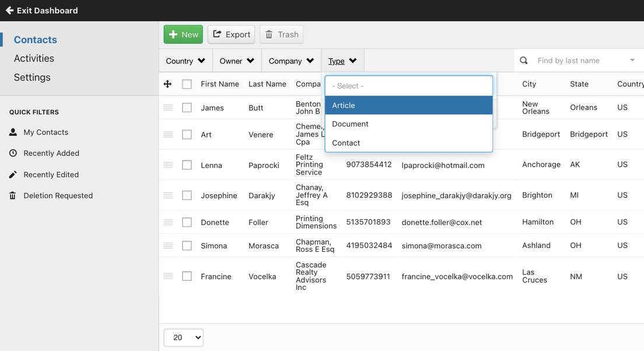Sort by Last Name column header
The image size is (644, 351).
(x=267, y=84)
